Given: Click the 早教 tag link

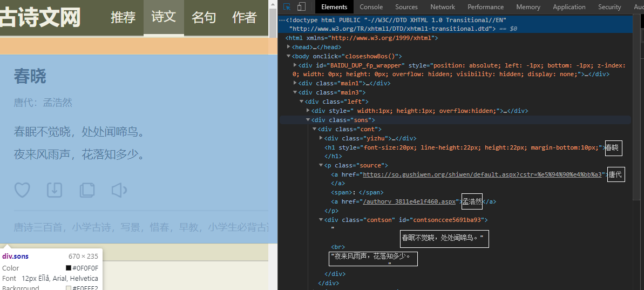Looking at the screenshot, I should (188, 227).
